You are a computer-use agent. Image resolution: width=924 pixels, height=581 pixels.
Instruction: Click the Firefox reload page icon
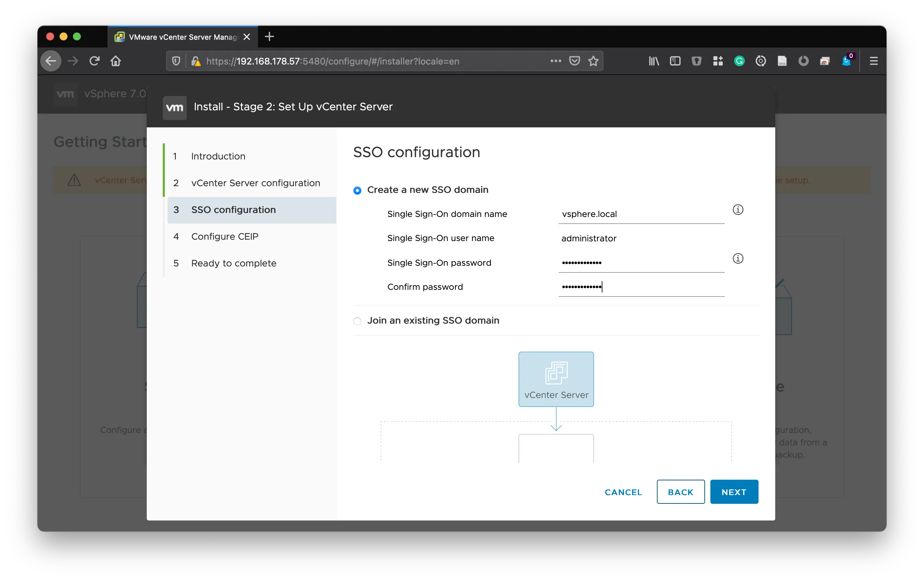pyautogui.click(x=94, y=61)
